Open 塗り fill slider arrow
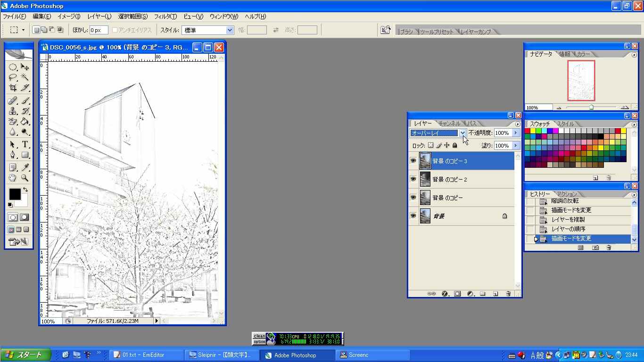644x362 pixels. tap(515, 146)
